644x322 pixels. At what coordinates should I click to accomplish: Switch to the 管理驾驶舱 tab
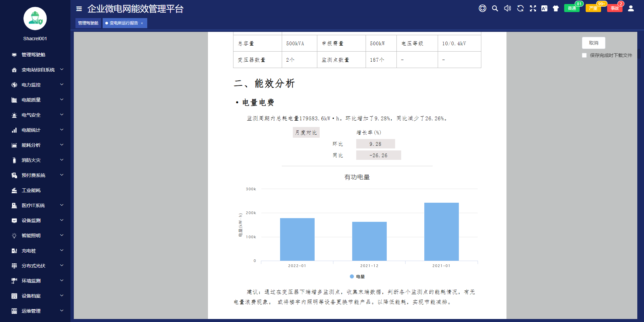coord(88,23)
